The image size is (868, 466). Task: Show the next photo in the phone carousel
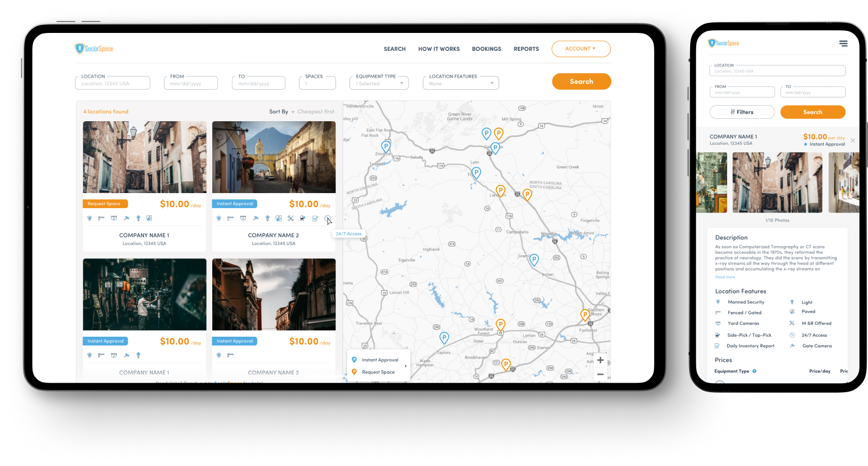[856, 183]
